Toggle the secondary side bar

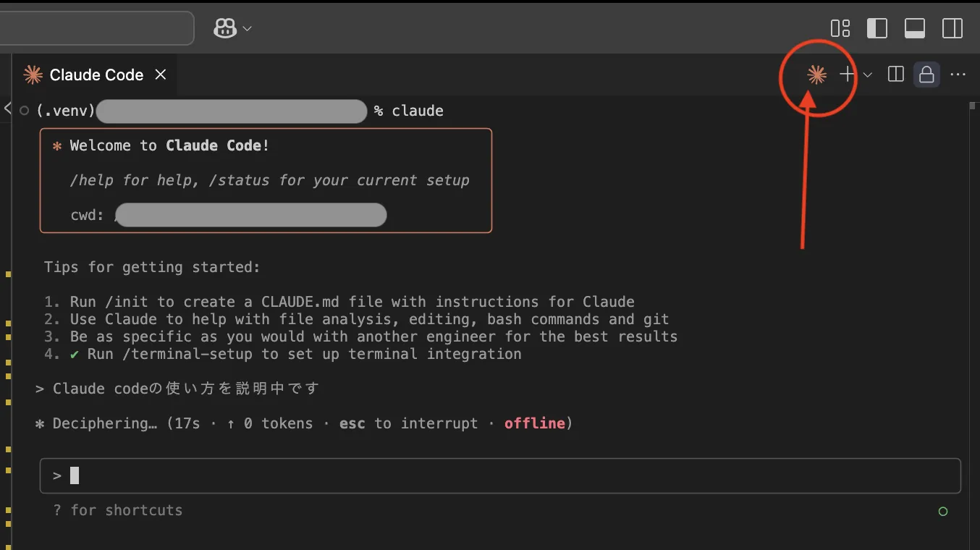point(952,28)
